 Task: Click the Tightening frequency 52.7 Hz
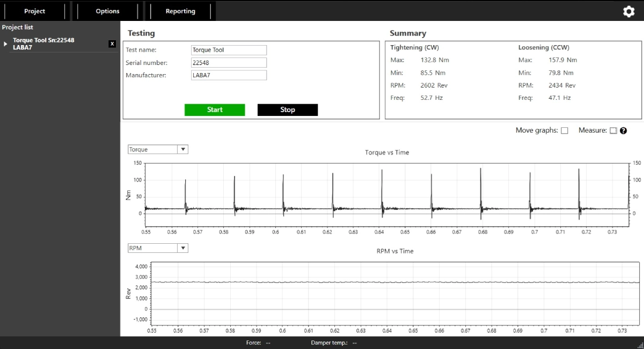[x=431, y=98]
